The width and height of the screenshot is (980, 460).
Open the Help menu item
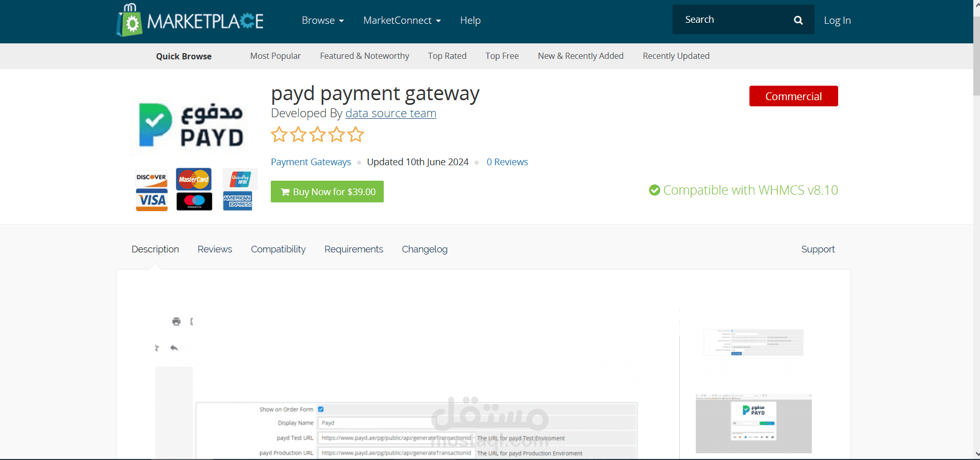pyautogui.click(x=470, y=20)
